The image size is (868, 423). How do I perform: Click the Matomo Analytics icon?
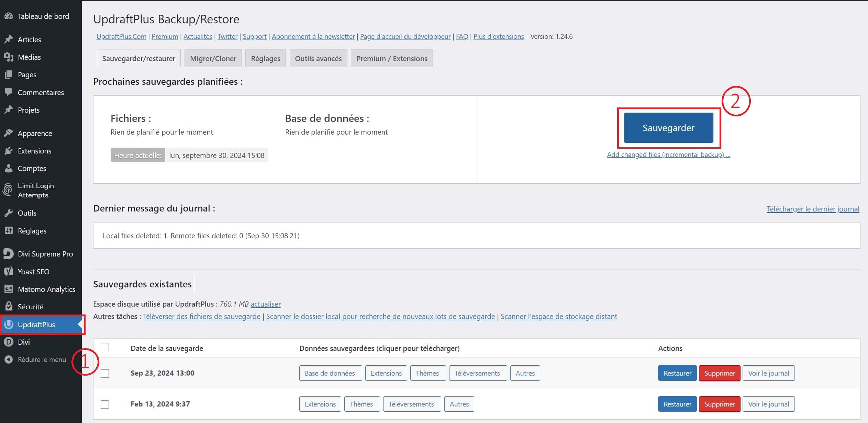click(9, 289)
